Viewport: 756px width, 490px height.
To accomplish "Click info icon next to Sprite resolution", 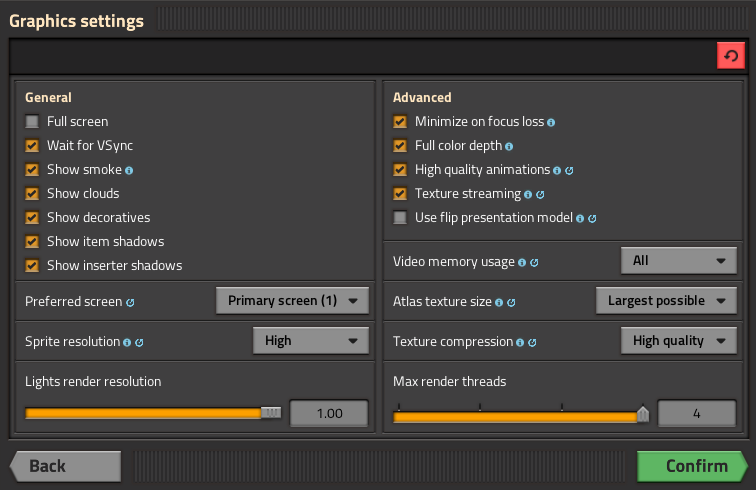I will (127, 342).
